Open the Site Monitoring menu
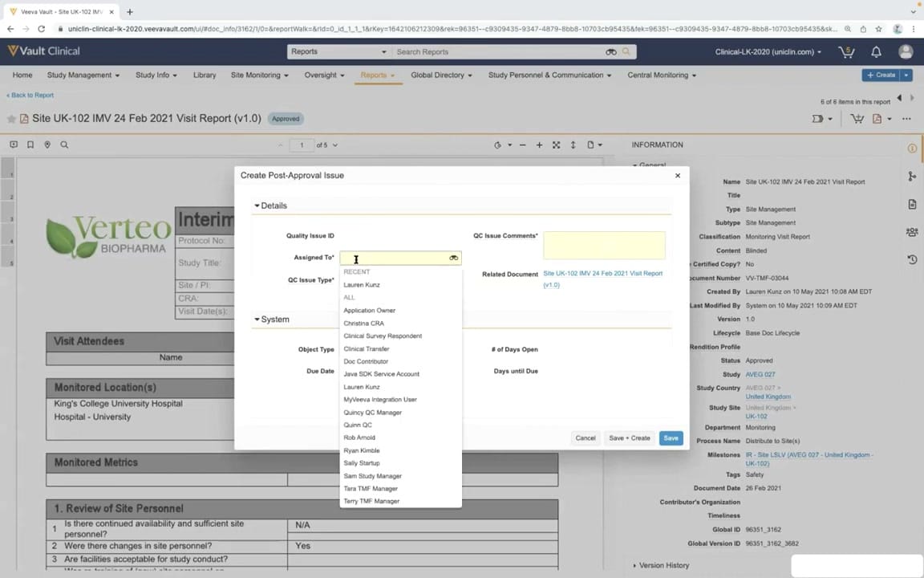The height and width of the screenshot is (578, 924). point(259,75)
